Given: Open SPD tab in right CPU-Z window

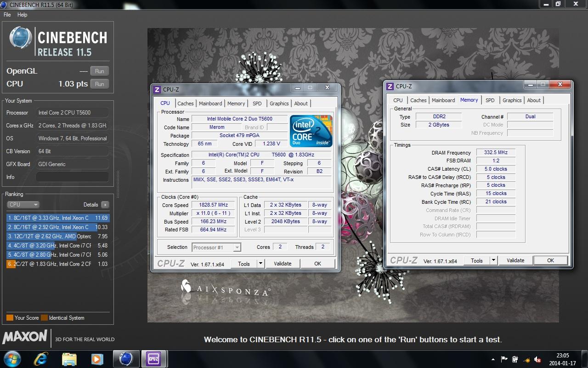Looking at the screenshot, I should click(490, 100).
